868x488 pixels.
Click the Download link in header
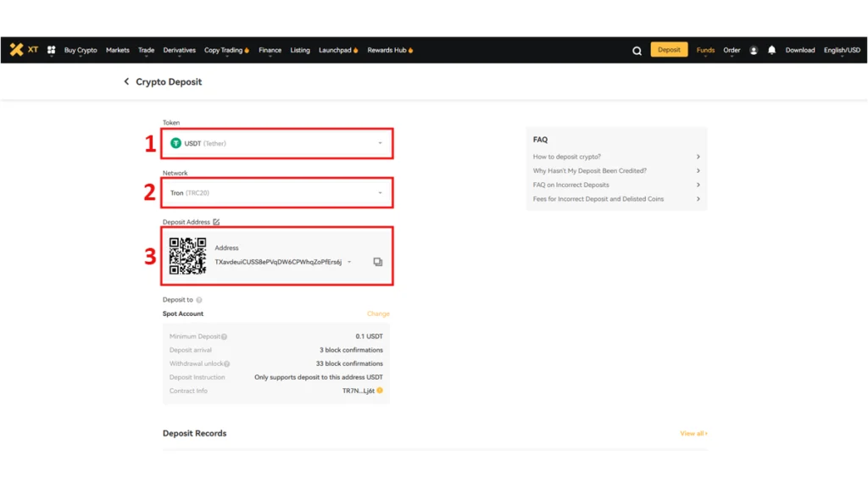(800, 50)
